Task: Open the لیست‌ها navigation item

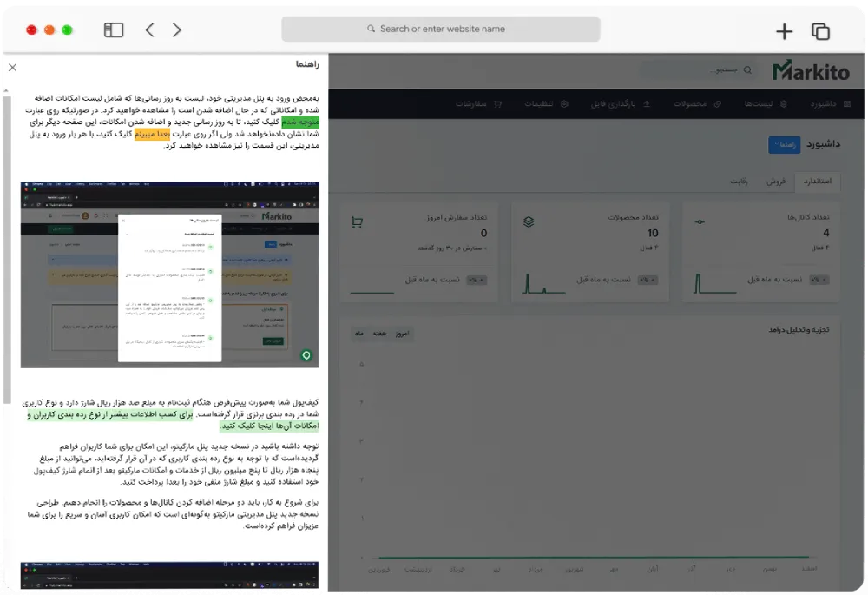Action: [765, 104]
